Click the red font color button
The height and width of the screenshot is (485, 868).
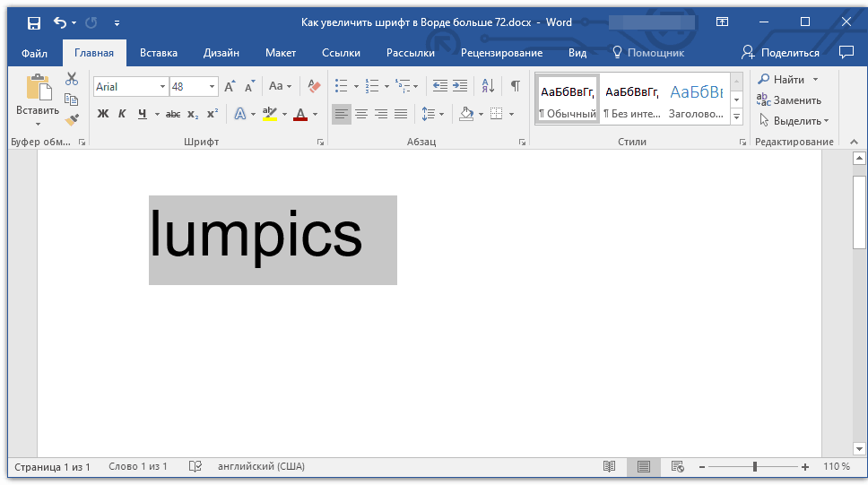coord(299,114)
